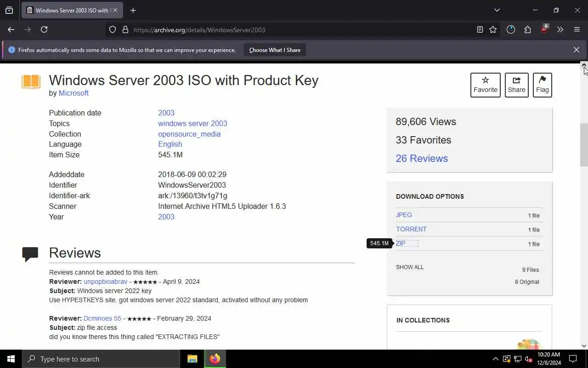Click identifier WindowsServer2003 value
588x368 pixels.
tap(192, 185)
